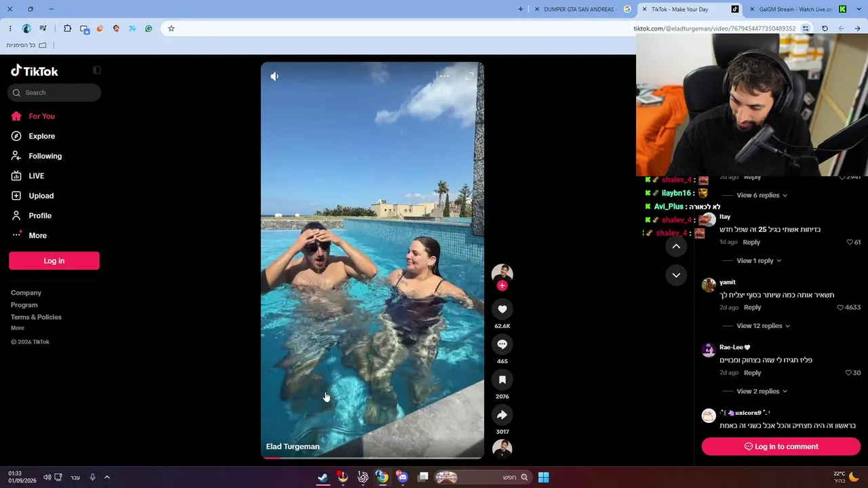Click Elad Turgeman name on video

point(292,447)
